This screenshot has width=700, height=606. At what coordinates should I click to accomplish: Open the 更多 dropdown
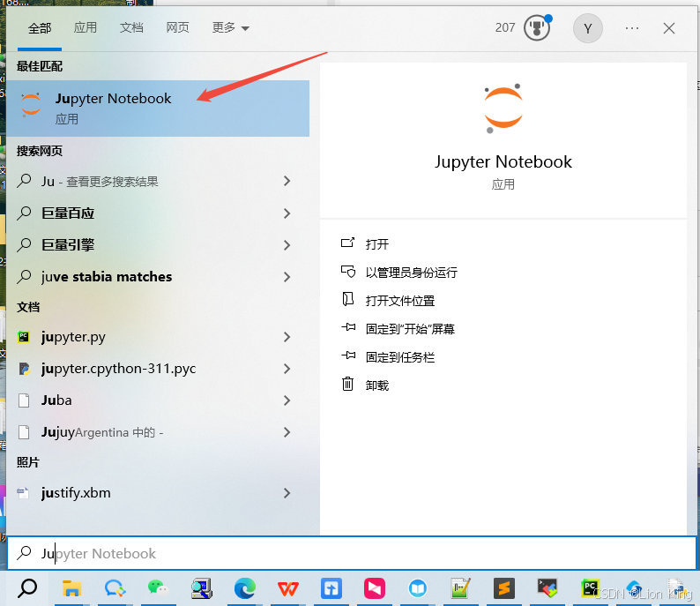coord(230,27)
